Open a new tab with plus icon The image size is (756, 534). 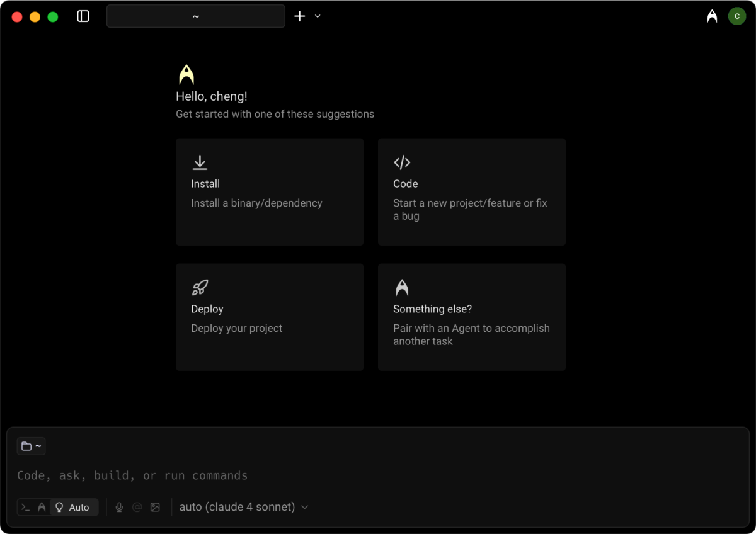[x=300, y=16]
